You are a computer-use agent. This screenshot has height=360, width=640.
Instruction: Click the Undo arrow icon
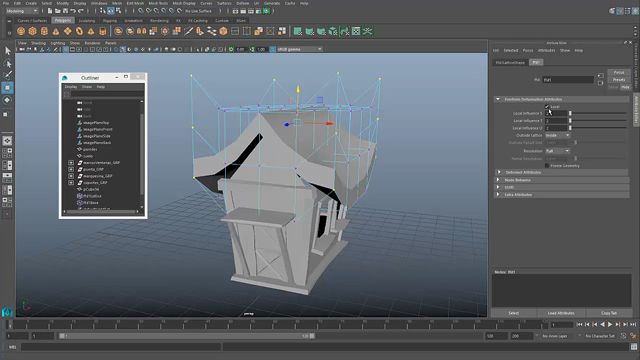(73, 11)
